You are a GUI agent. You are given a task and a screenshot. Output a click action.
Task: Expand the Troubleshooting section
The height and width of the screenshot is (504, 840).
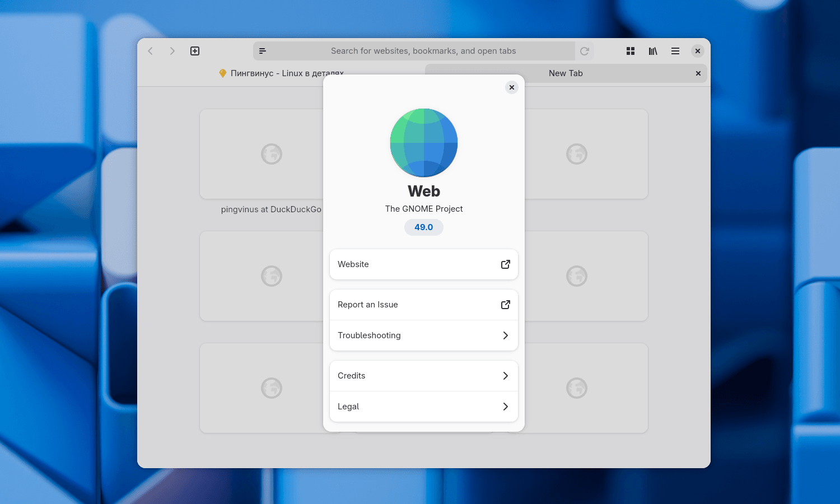423,335
